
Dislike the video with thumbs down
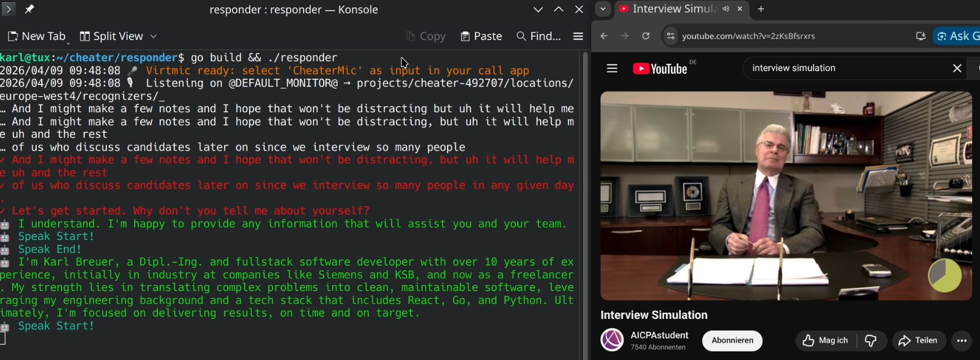[871, 341]
